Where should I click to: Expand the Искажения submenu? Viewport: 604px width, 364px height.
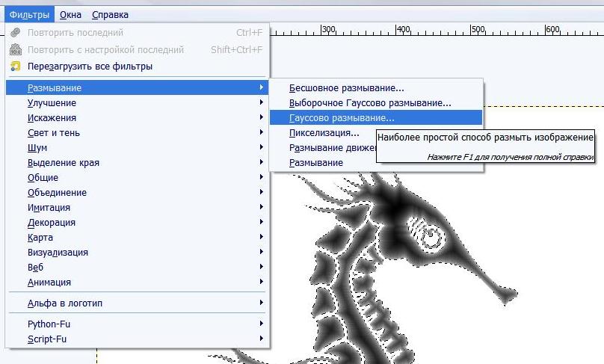pos(138,118)
